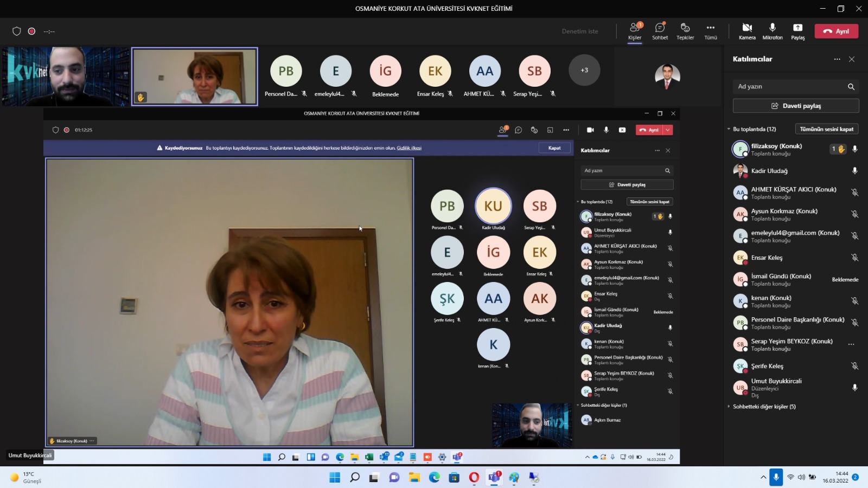Toggle Umut Buyukkircali microphone in outer list
868x488 pixels.
854,388
